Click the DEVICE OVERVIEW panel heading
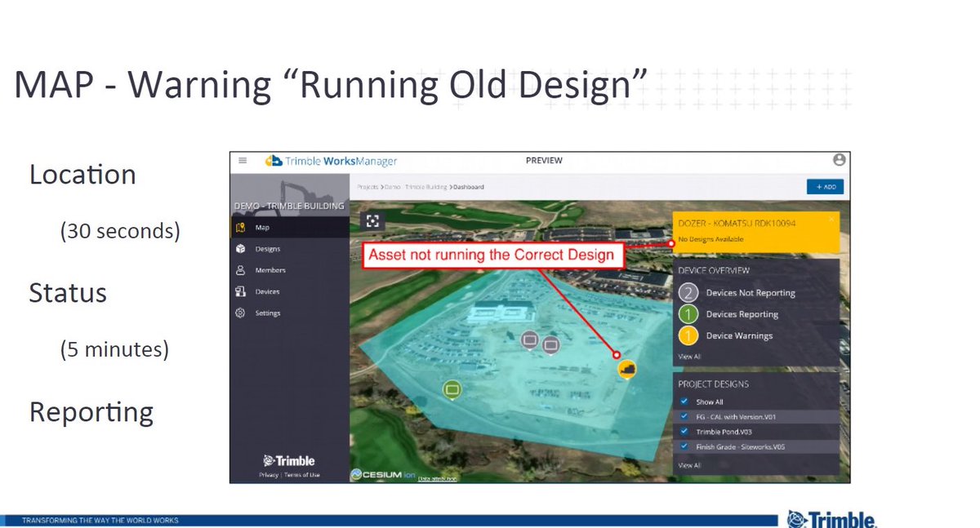Viewport: 980px width, 528px height. [714, 270]
